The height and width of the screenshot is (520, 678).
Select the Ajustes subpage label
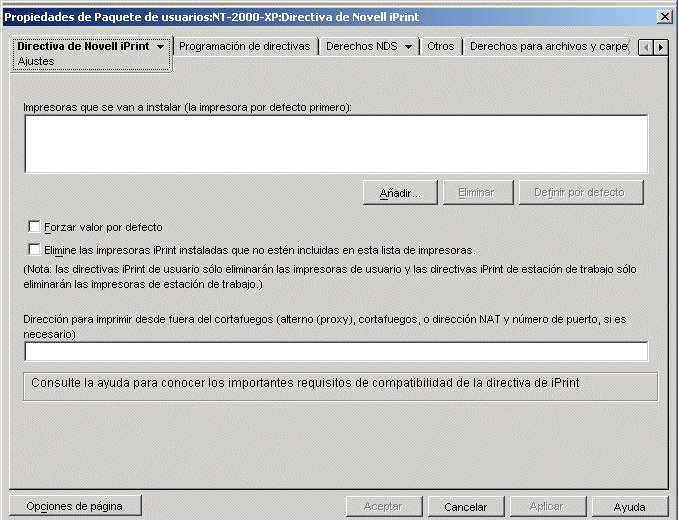point(36,61)
